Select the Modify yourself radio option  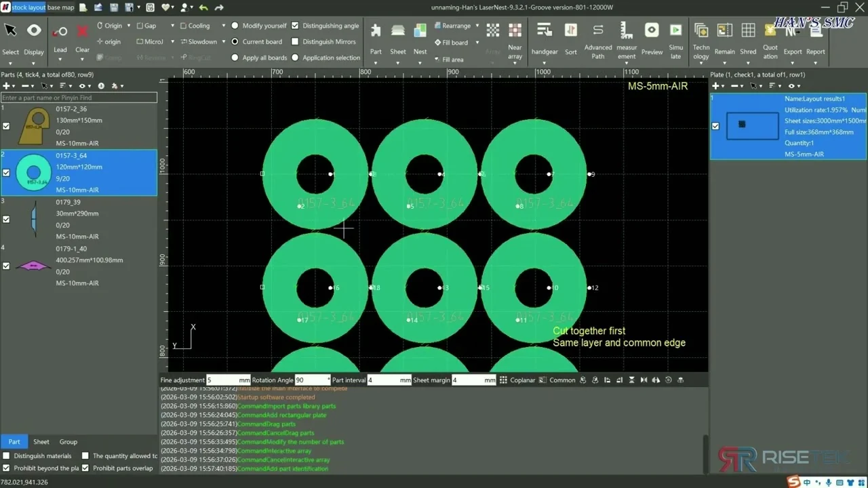pos(235,26)
